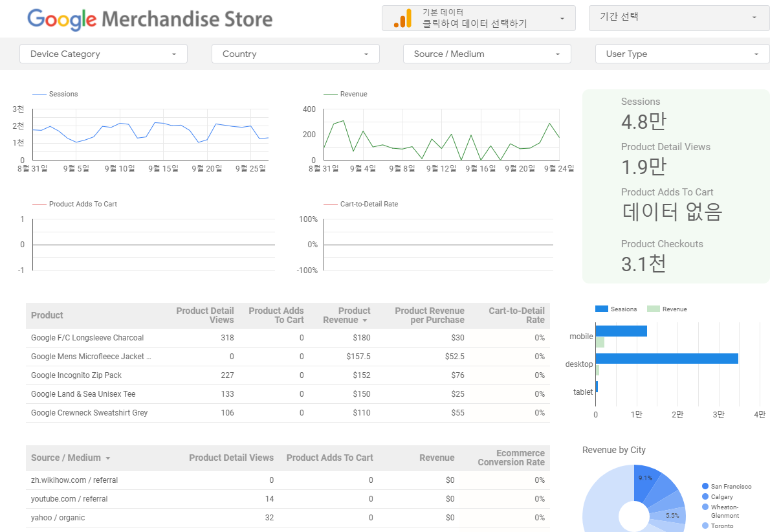
Task: Select the Google Incognito Zip Pack row
Action: (288, 375)
